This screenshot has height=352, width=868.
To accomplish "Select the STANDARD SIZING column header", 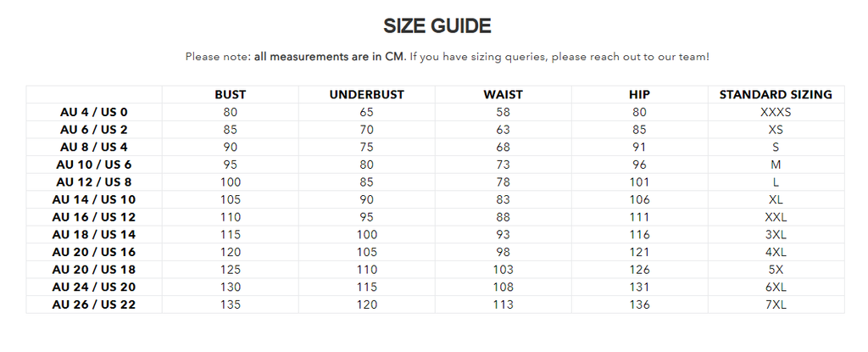I will [776, 94].
